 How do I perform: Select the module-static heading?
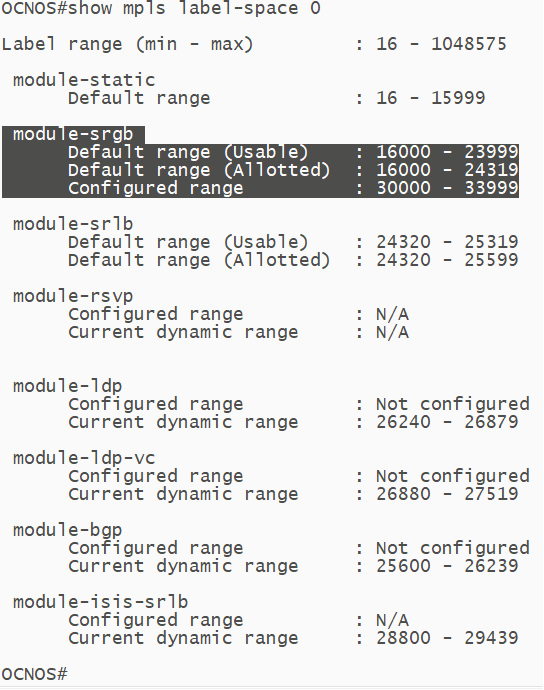tap(84, 80)
